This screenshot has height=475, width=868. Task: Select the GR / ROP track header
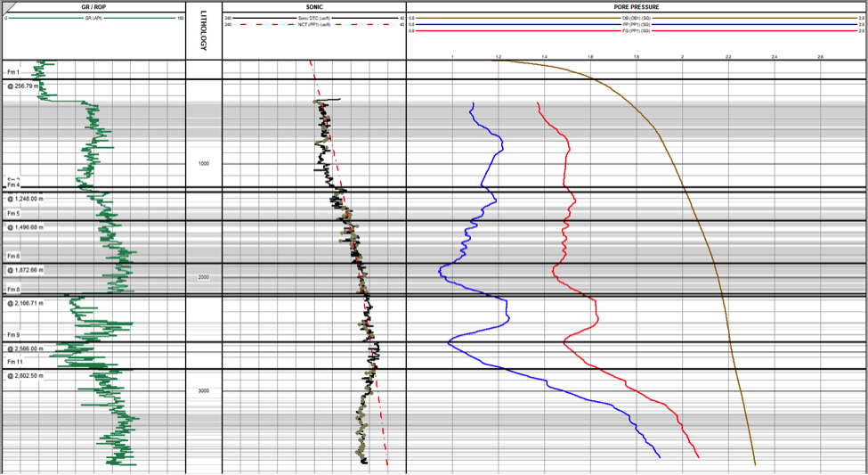(94, 7)
